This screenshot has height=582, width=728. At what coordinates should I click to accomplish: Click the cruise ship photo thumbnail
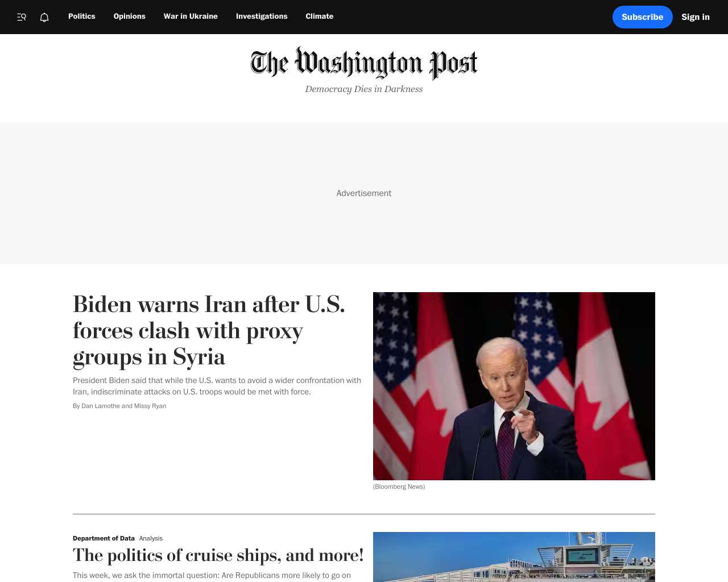[514, 557]
